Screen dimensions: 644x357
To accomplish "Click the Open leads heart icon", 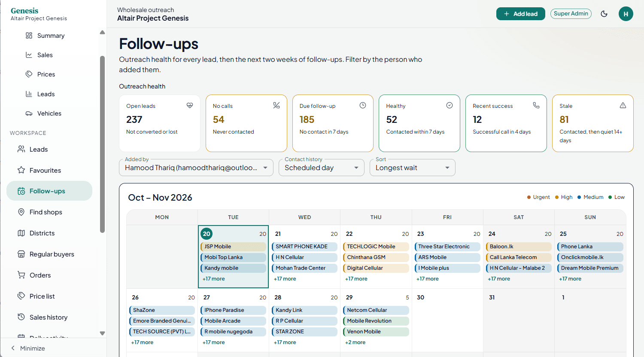I will click(x=190, y=105).
